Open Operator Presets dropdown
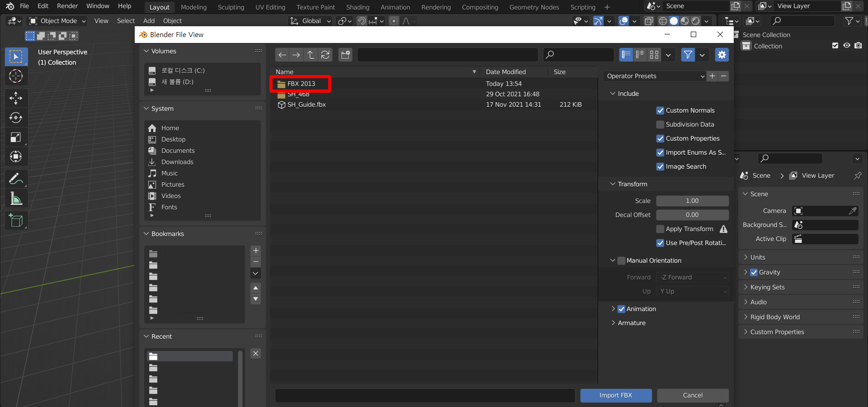 click(x=655, y=76)
